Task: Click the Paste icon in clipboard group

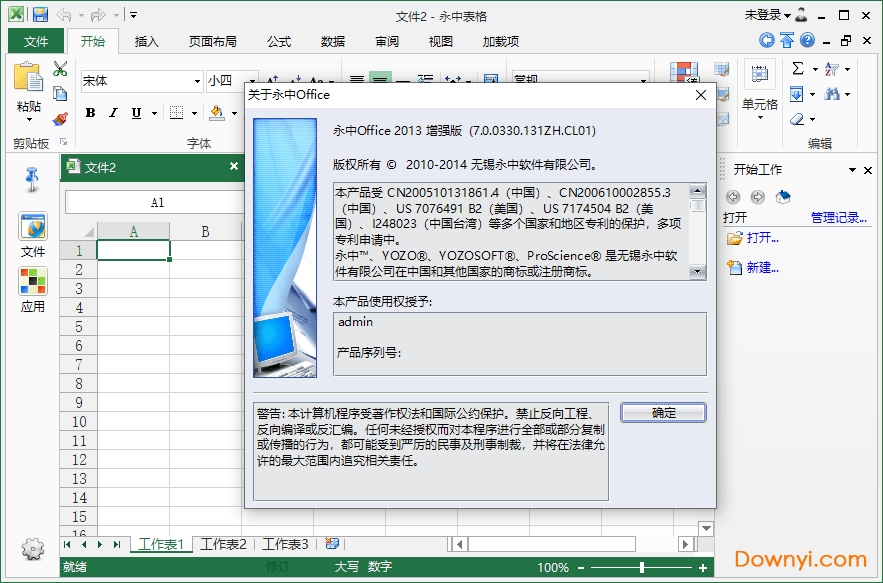Action: tap(28, 85)
